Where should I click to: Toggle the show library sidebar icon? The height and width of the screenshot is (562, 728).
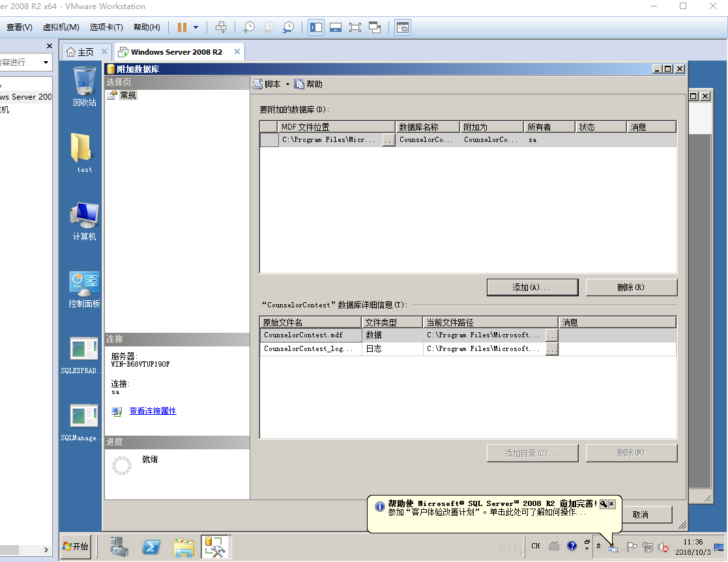pyautogui.click(x=316, y=27)
